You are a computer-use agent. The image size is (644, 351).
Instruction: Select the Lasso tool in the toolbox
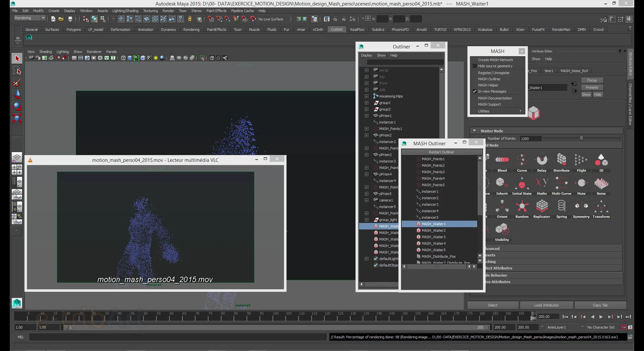17,71
